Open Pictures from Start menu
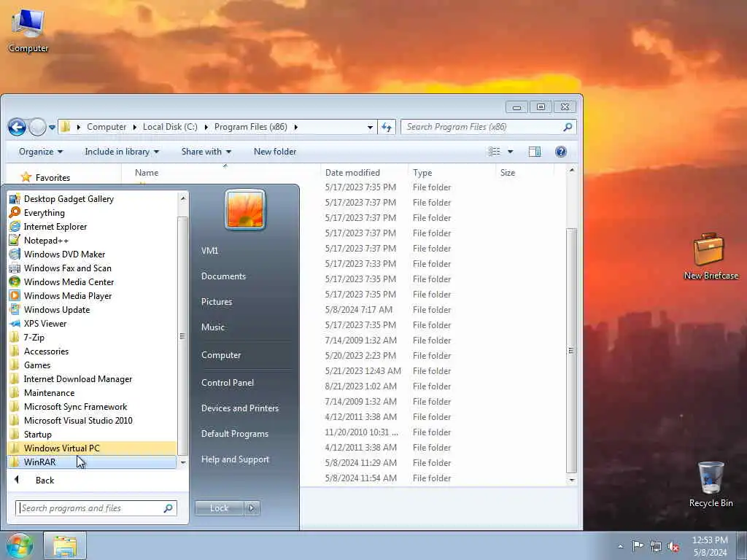 216,302
